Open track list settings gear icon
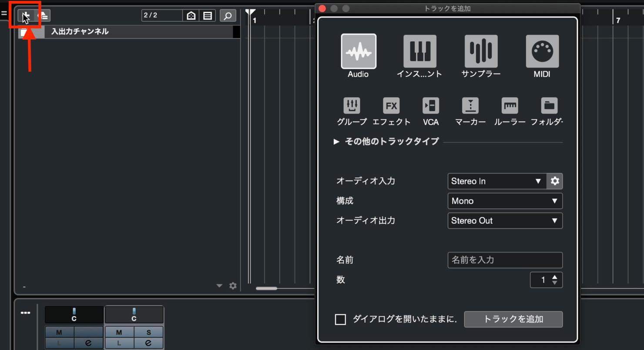Screen dimensions: 644x350 pyautogui.click(x=233, y=286)
